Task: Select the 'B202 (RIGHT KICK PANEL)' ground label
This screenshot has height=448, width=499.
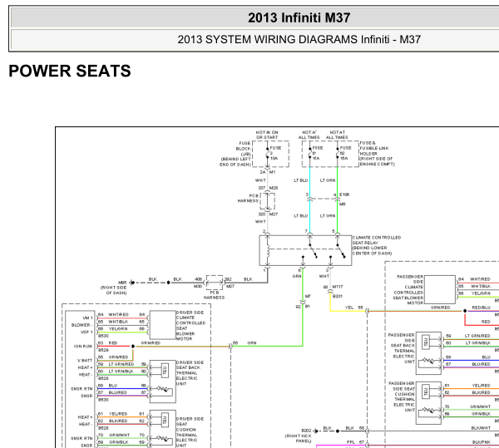Action: click(299, 436)
